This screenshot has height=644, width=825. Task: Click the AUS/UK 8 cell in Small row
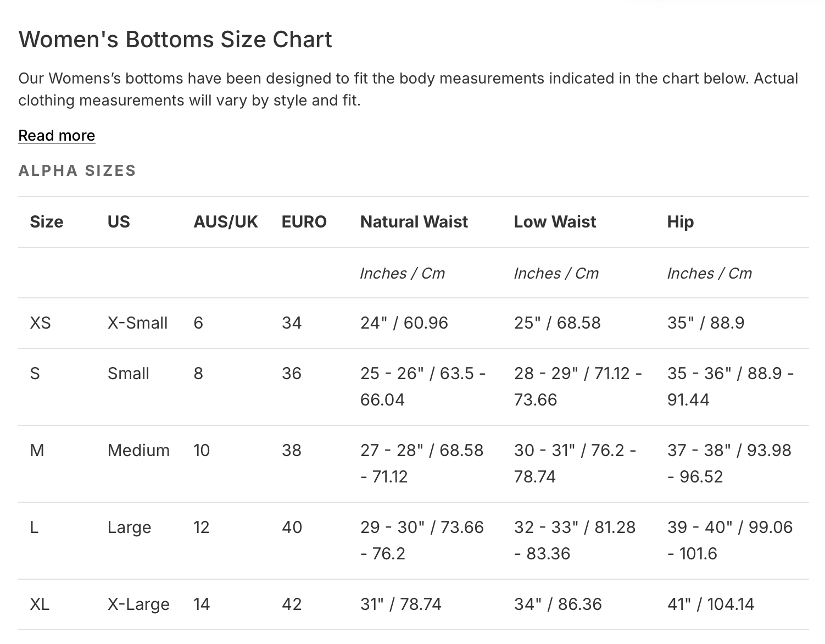pyautogui.click(x=198, y=374)
